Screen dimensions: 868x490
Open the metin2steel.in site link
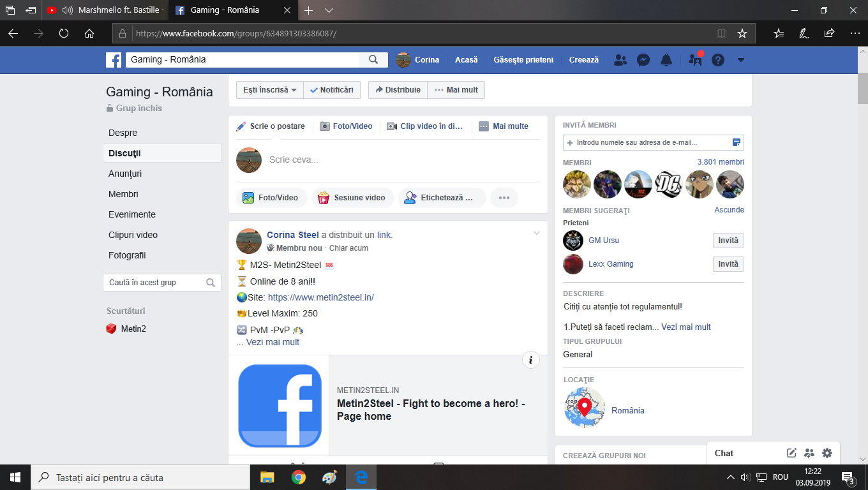coord(320,297)
